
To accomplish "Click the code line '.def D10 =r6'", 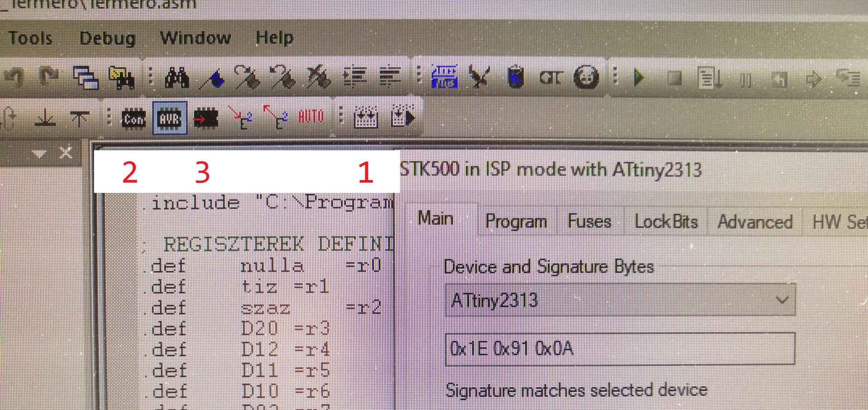I will tap(237, 391).
